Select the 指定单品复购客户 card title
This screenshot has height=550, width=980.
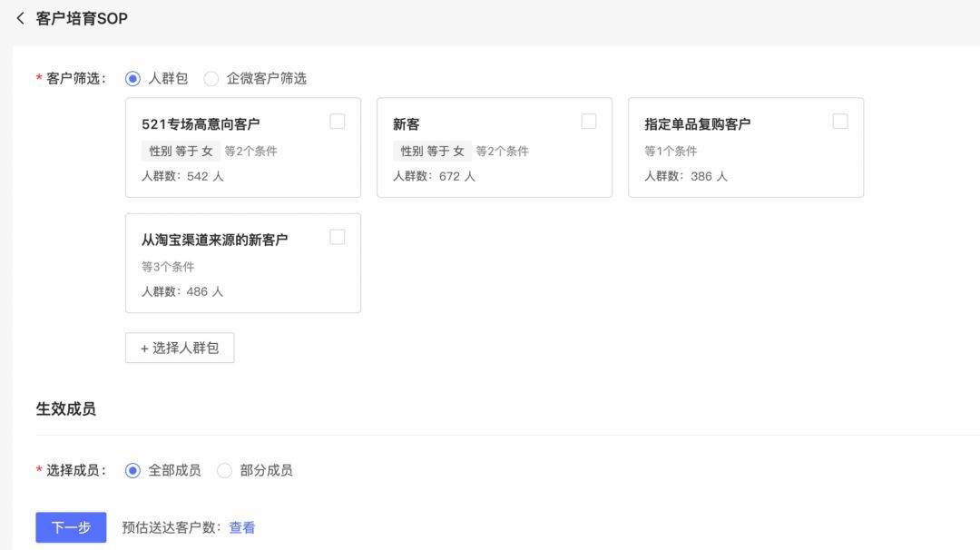pos(698,124)
